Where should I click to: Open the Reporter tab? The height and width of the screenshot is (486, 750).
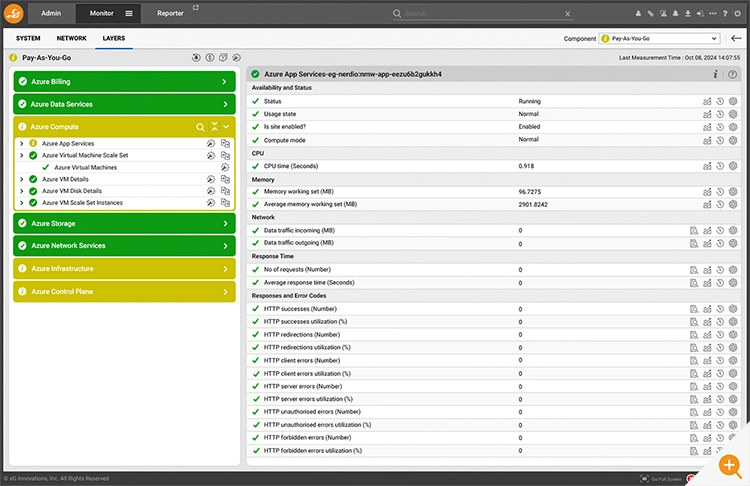(170, 13)
